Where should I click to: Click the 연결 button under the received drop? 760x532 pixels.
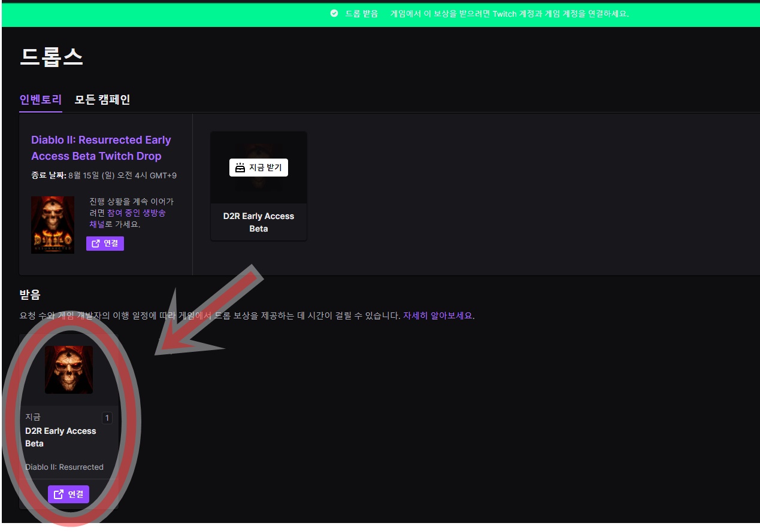coord(68,494)
